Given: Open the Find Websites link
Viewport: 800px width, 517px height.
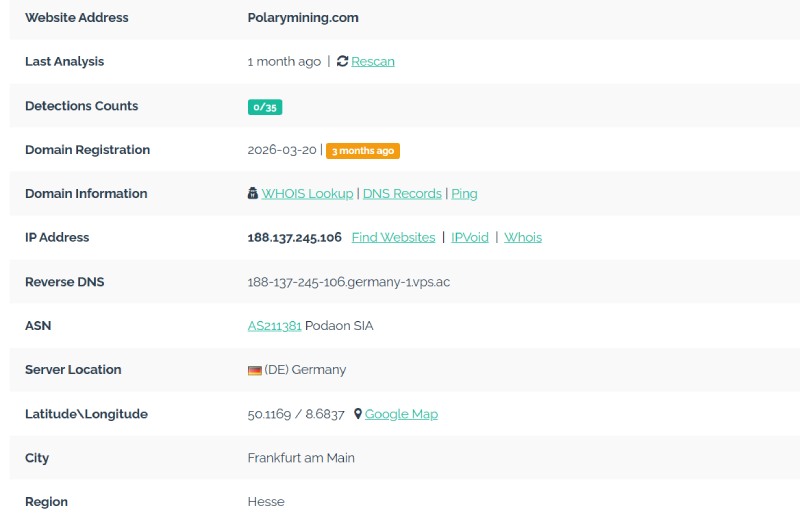Looking at the screenshot, I should [x=393, y=237].
